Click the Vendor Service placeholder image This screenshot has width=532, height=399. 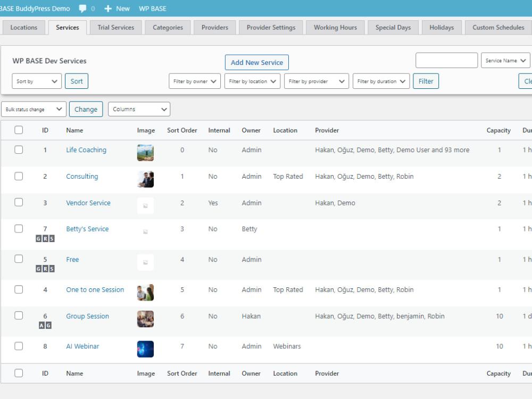[145, 205]
